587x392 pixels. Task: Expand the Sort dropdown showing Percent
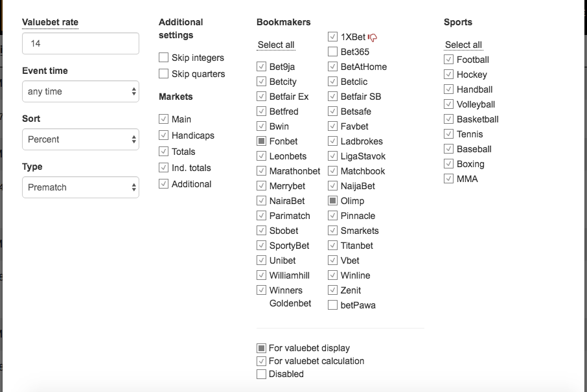tap(80, 139)
